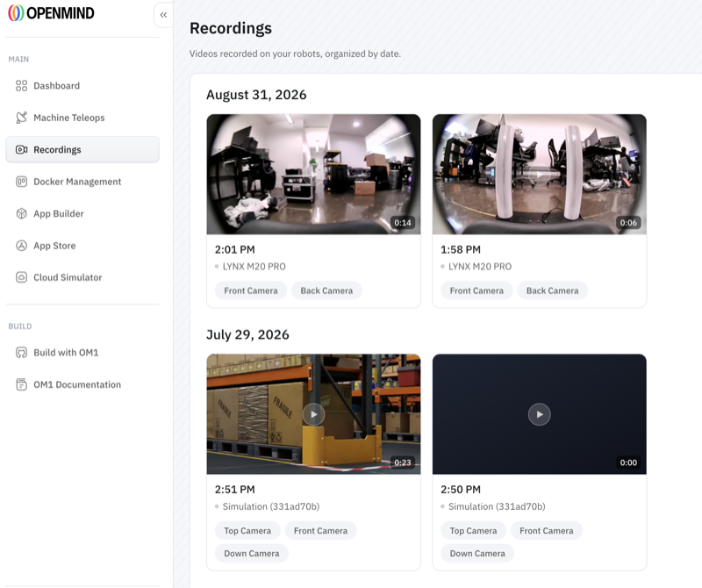Click the 1:58 PM timestamp text

click(460, 249)
